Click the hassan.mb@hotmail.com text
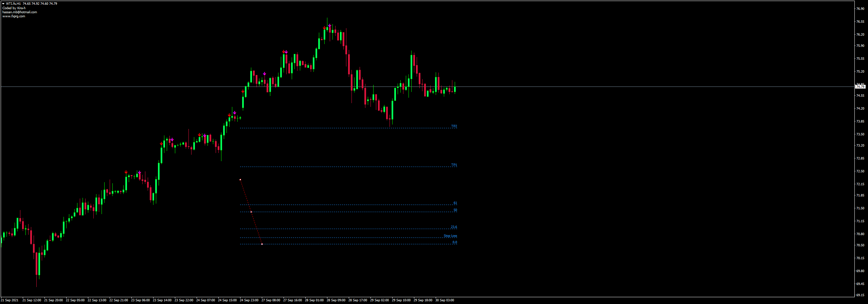Image resolution: width=868 pixels, height=304 pixels. pos(20,12)
